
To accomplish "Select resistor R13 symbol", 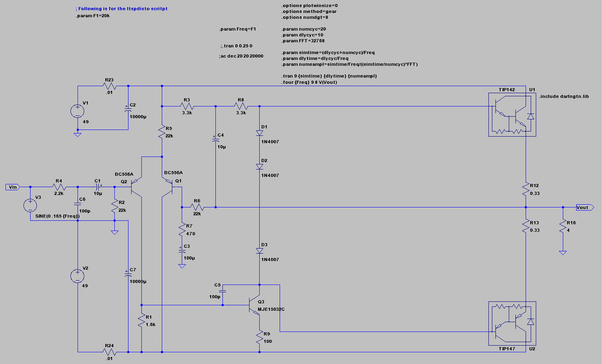I will (526, 226).
